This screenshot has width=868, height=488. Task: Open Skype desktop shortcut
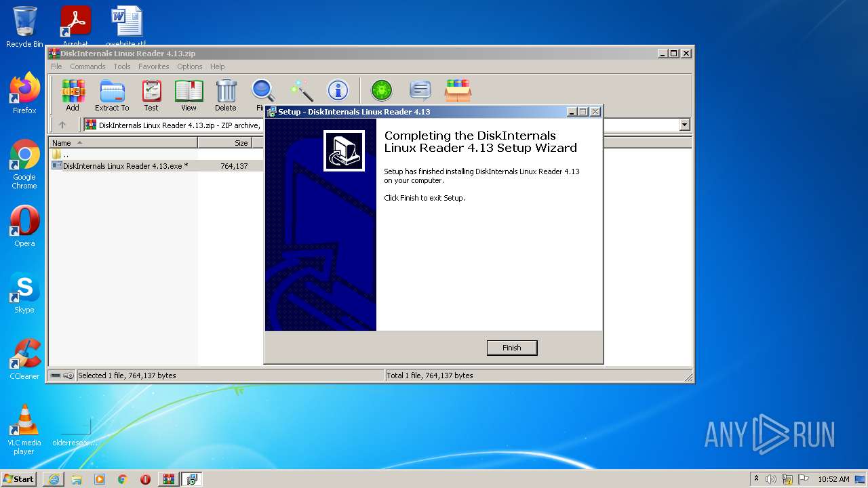click(24, 293)
